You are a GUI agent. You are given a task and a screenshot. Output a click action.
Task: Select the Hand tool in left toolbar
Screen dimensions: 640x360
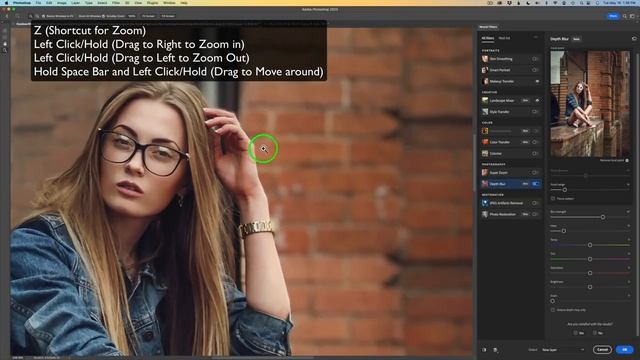pos(5,44)
